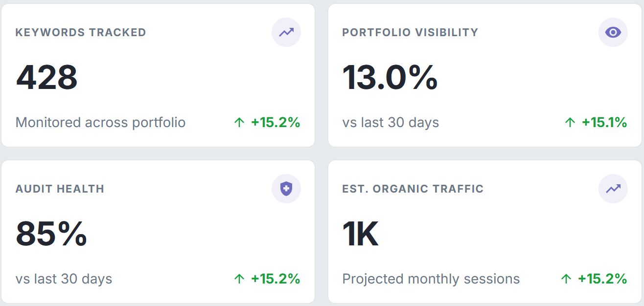
Task: Select the Est. Organic Traffic heading
Action: point(413,189)
